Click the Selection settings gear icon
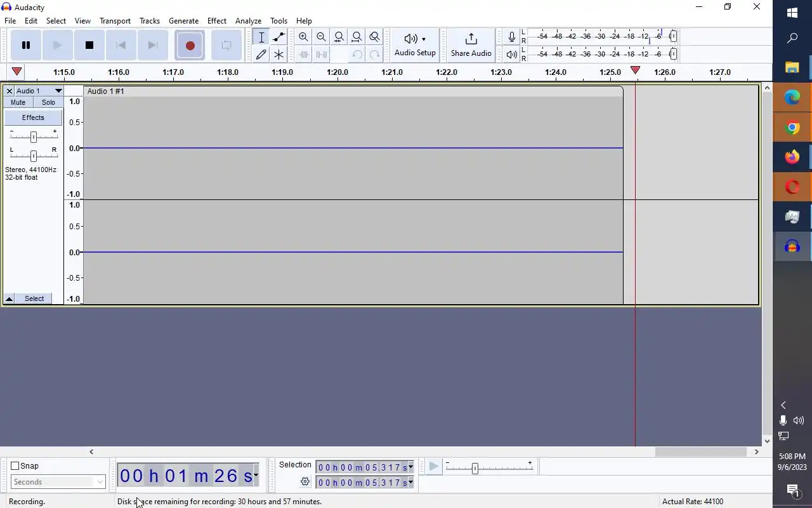 coord(305,482)
